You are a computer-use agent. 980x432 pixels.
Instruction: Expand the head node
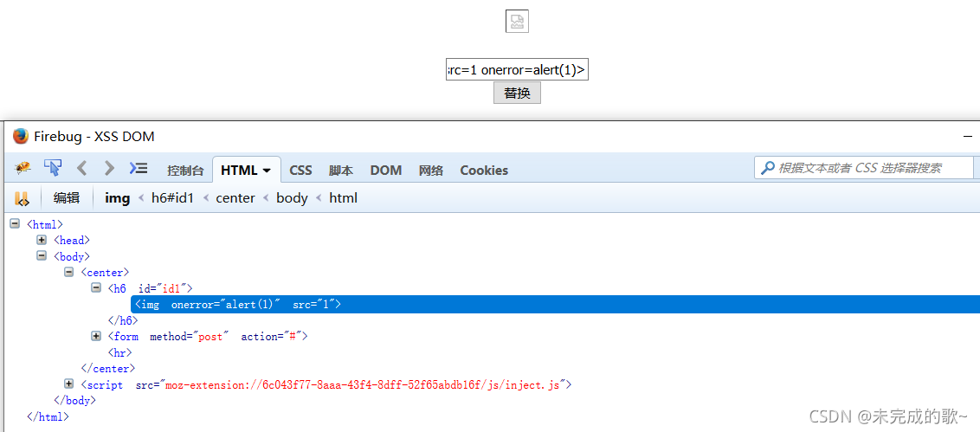42,240
